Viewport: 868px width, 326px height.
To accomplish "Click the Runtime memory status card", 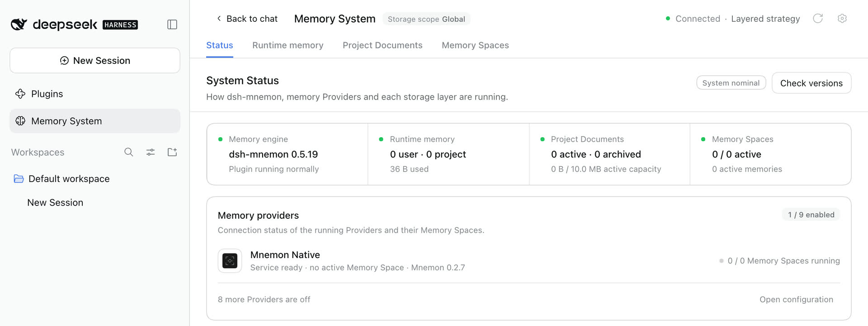I will [448, 154].
